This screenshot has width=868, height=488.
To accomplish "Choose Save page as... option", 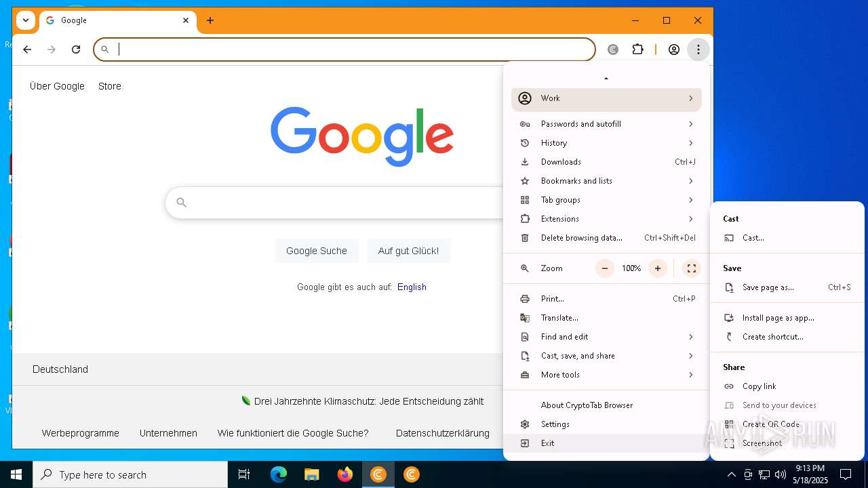I will 787,287.
